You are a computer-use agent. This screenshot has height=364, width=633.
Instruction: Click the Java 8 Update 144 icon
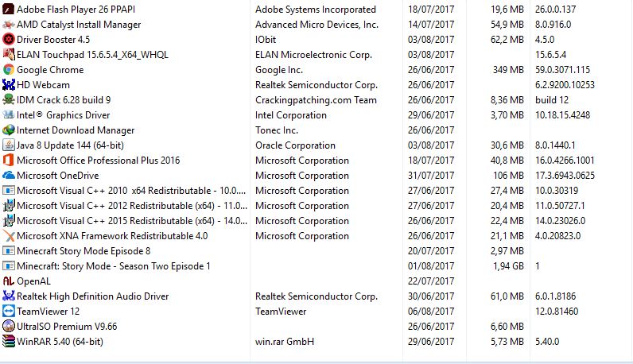click(x=9, y=145)
